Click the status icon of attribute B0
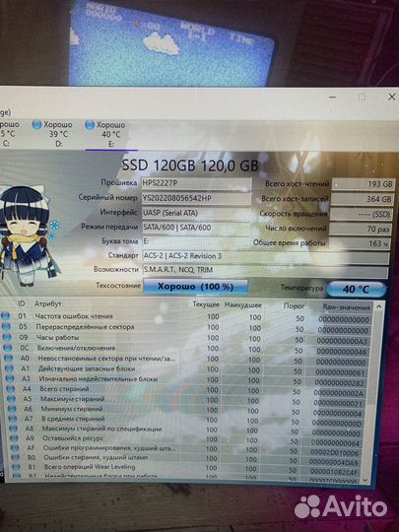The height and width of the screenshot is (532, 399). pyautogui.click(x=16, y=458)
